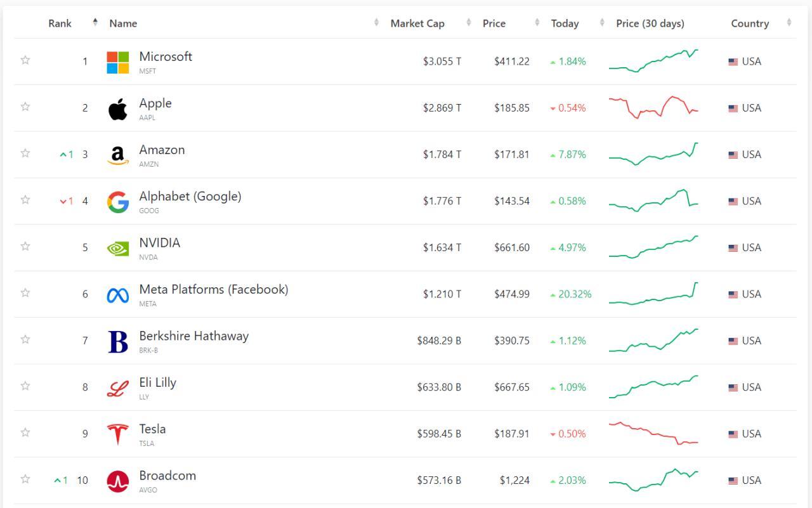The height and width of the screenshot is (508, 812).
Task: Click the USA flag in Berkshire Hathaway row
Action: point(733,341)
